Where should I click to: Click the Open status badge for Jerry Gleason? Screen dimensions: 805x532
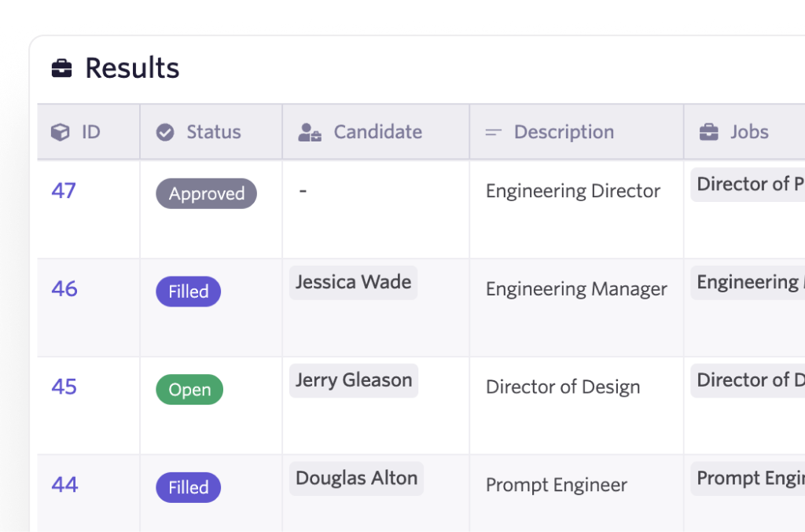[189, 389]
